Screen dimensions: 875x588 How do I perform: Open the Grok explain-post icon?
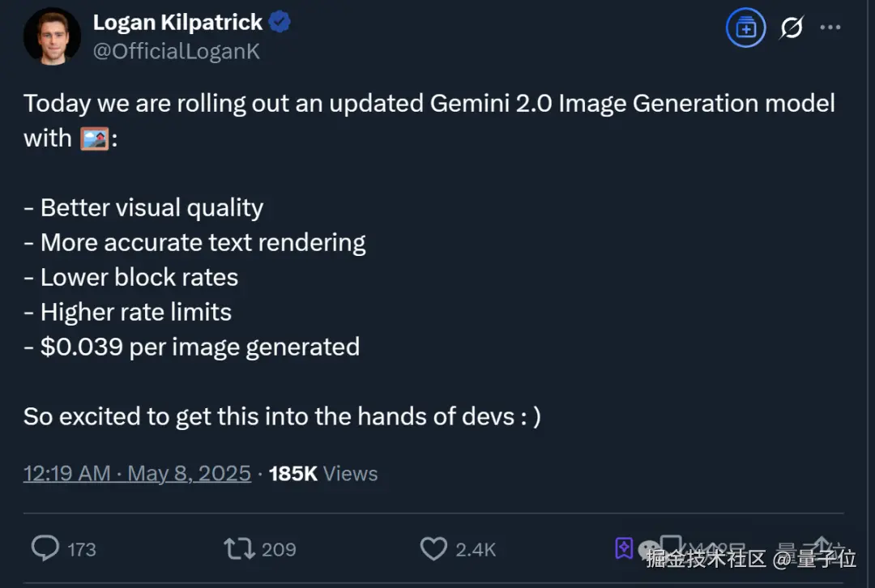[792, 29]
